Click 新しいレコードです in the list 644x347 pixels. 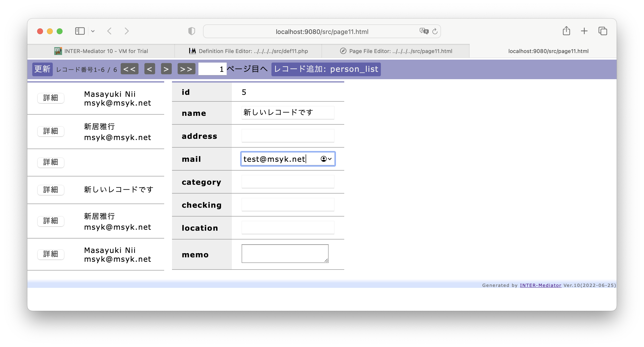click(x=118, y=189)
